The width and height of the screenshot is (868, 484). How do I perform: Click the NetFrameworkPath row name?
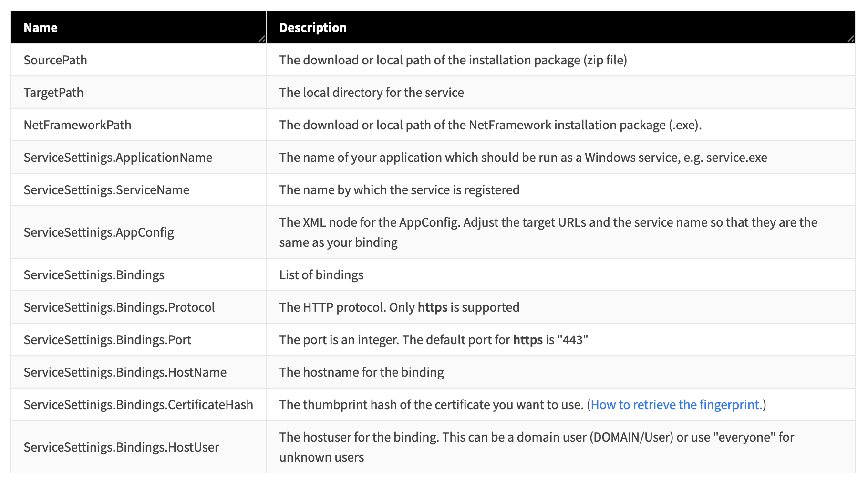pos(77,125)
